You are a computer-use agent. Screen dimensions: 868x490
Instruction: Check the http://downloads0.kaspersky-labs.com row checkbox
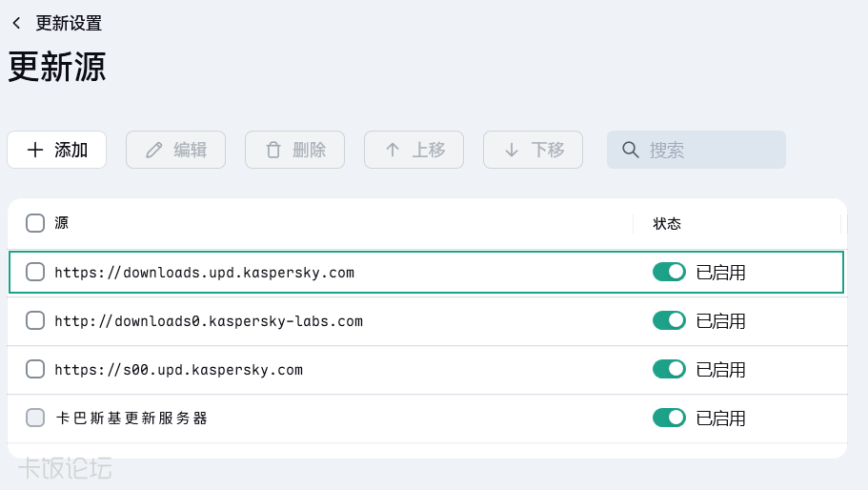[35, 320]
